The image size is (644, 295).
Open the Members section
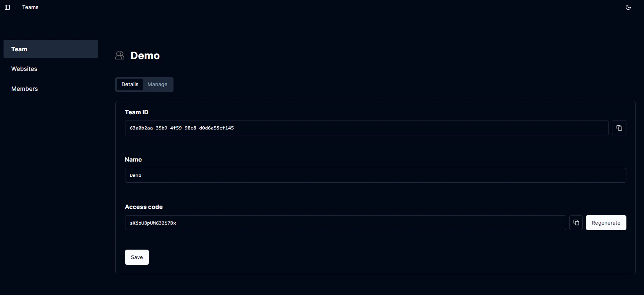click(24, 88)
